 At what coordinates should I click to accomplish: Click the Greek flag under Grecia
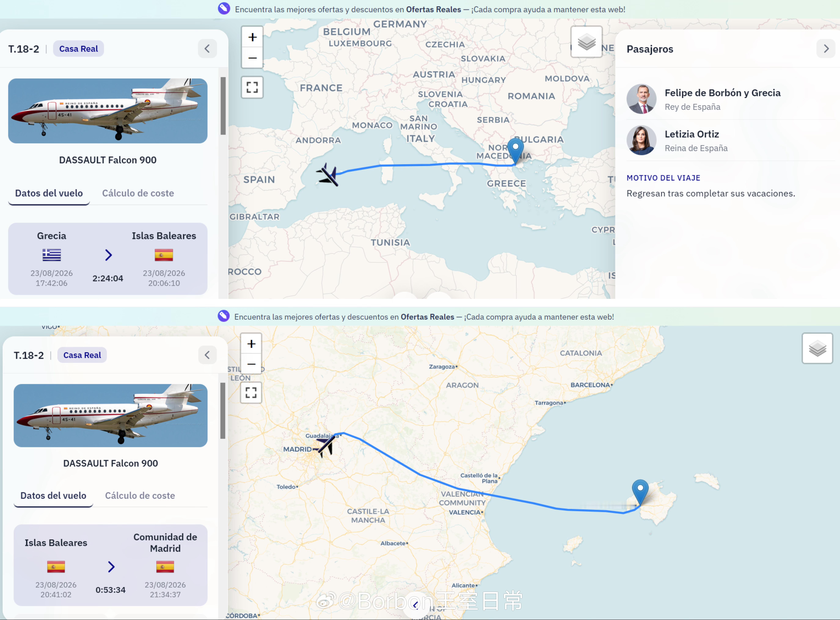51,255
